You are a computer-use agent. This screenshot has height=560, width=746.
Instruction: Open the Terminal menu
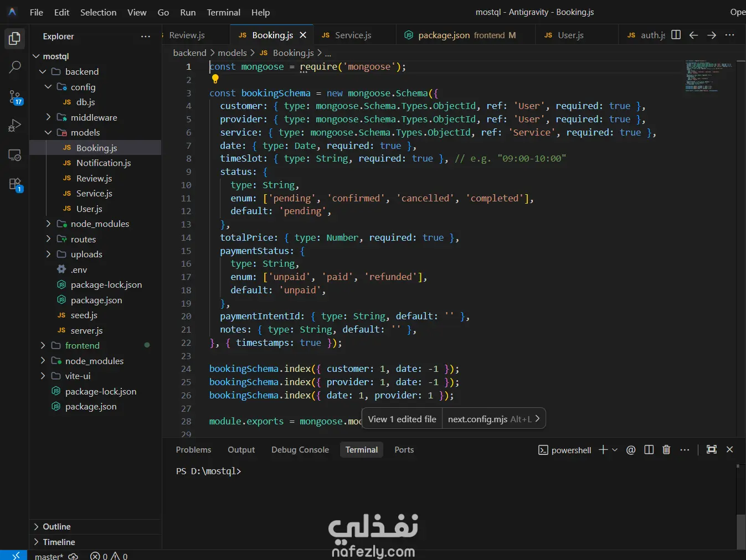click(x=224, y=12)
